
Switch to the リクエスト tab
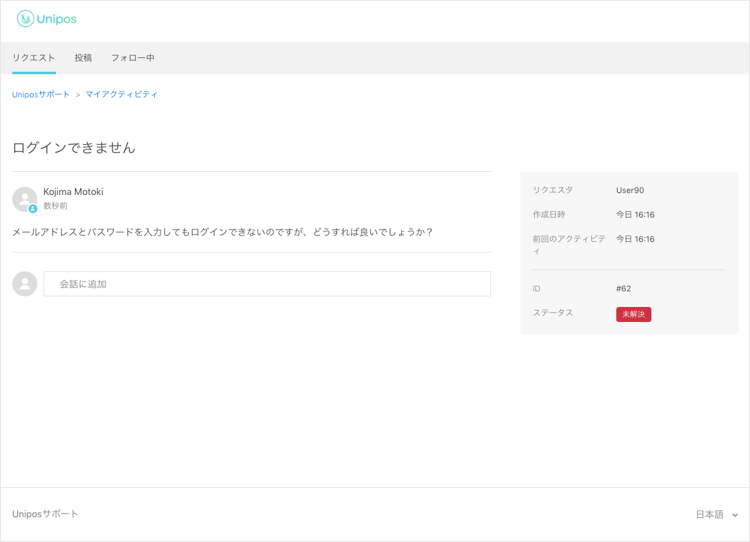coord(33,58)
